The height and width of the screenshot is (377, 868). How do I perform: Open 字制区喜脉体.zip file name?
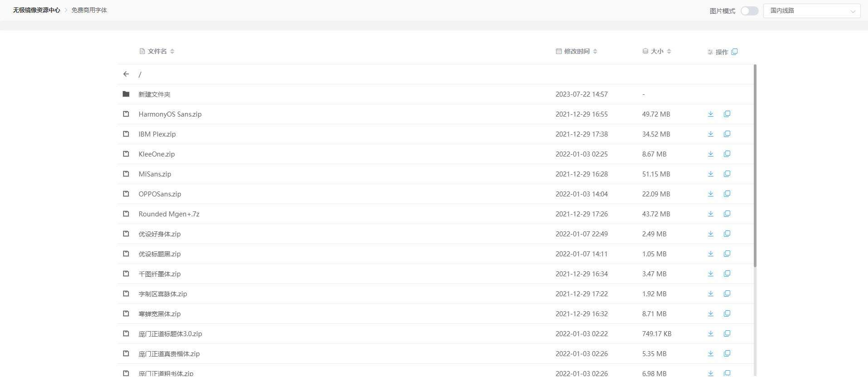(163, 294)
